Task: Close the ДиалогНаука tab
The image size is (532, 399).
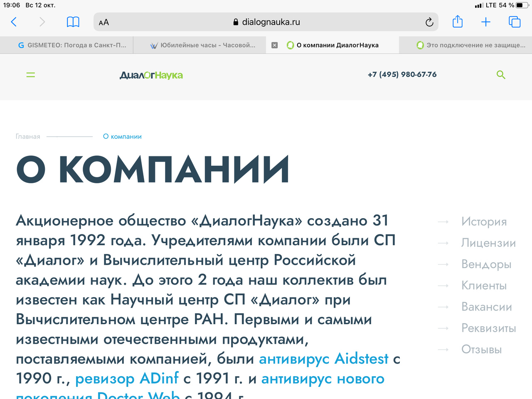Action: 274,45
